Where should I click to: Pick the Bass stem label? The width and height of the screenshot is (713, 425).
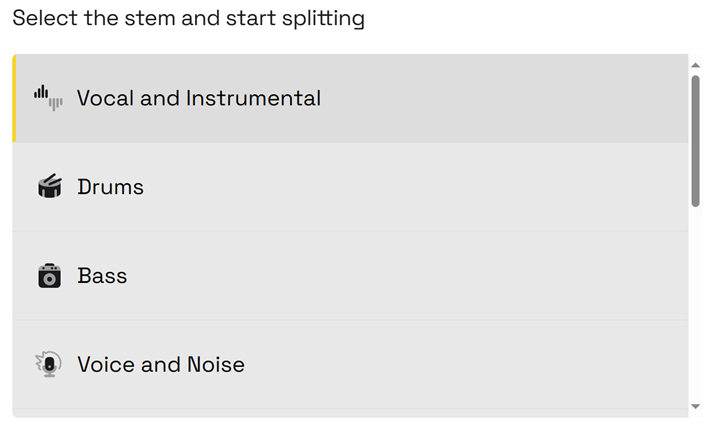click(102, 276)
